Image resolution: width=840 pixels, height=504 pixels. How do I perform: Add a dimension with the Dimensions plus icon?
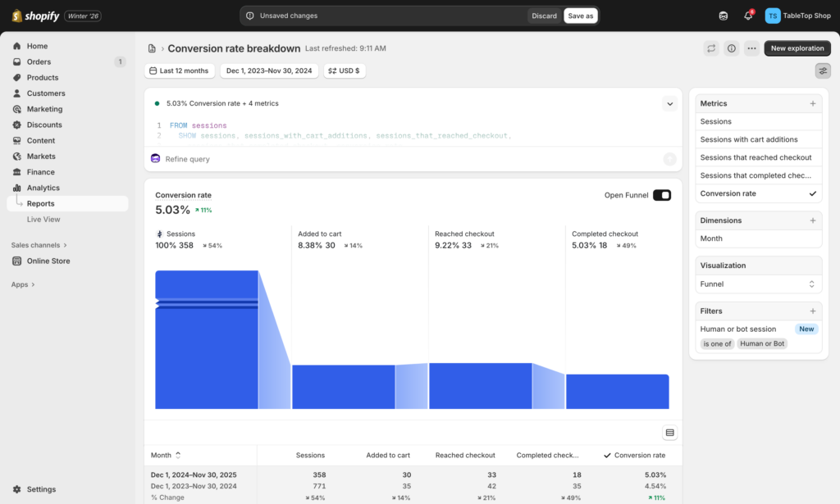pyautogui.click(x=813, y=220)
